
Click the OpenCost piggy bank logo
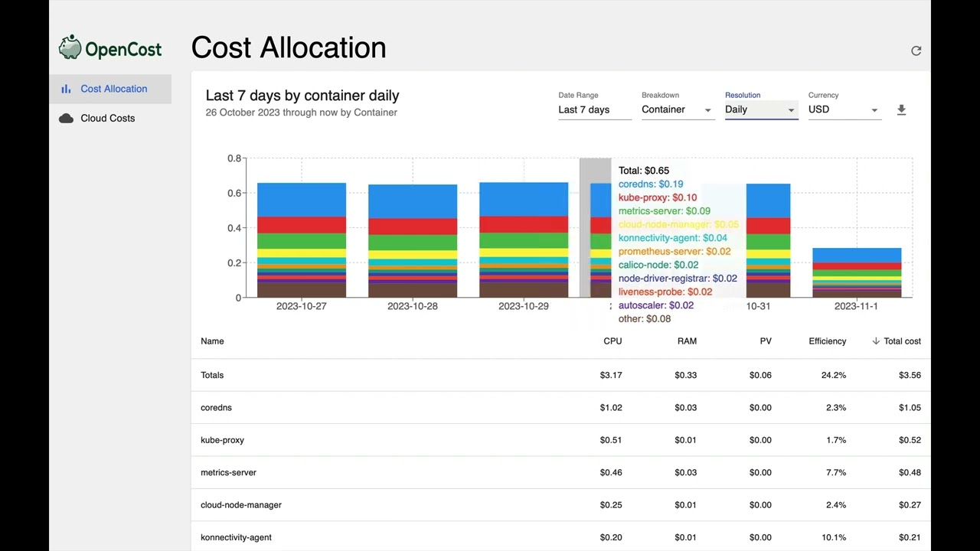(70, 47)
